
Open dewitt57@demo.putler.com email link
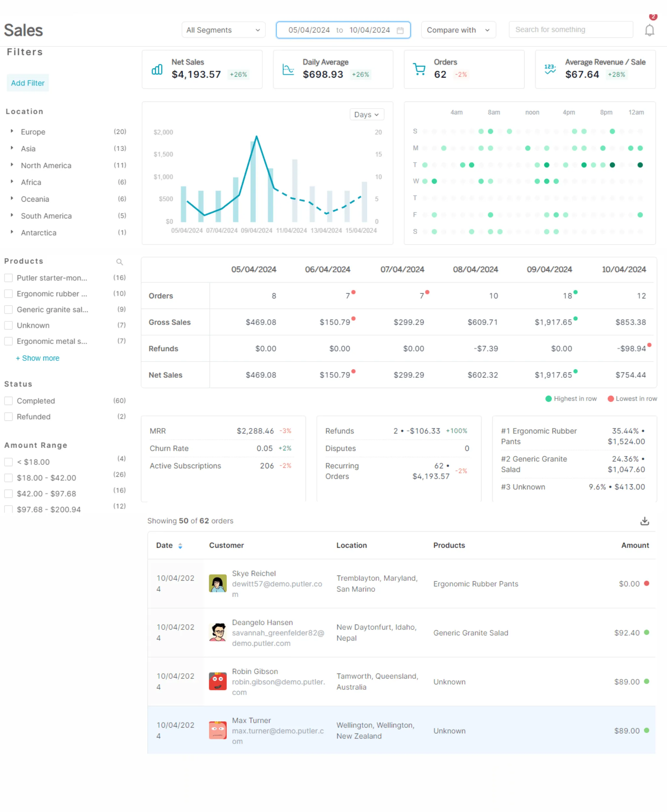click(277, 589)
